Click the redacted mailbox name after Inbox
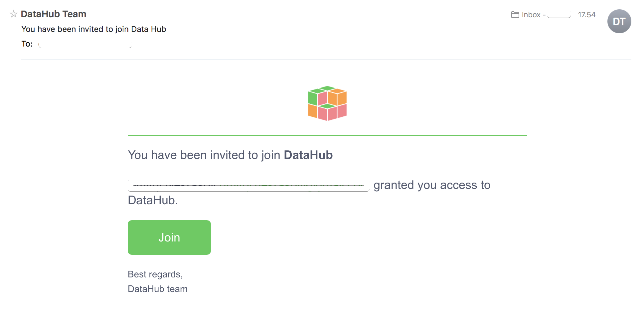Image resolution: width=644 pixels, height=310 pixels. click(559, 15)
